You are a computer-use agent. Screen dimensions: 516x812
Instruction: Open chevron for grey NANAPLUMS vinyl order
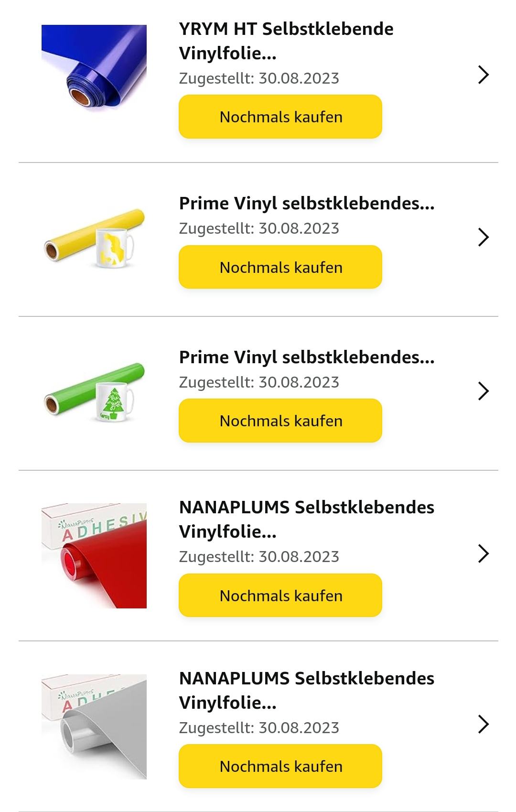point(484,725)
